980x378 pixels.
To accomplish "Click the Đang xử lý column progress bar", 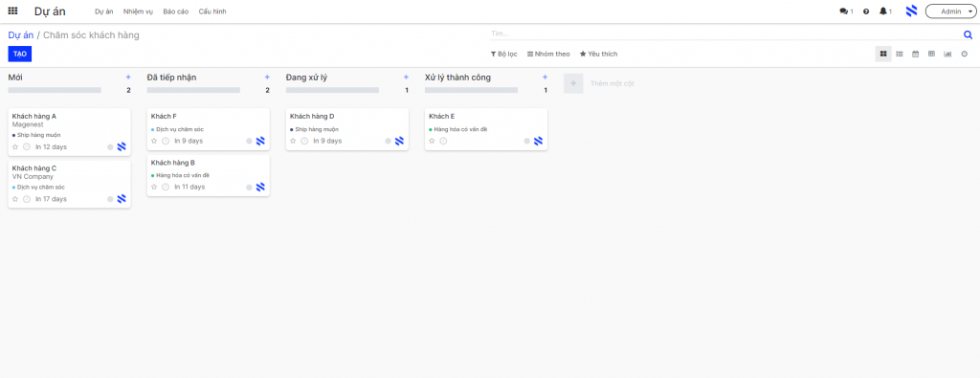I will 332,90.
